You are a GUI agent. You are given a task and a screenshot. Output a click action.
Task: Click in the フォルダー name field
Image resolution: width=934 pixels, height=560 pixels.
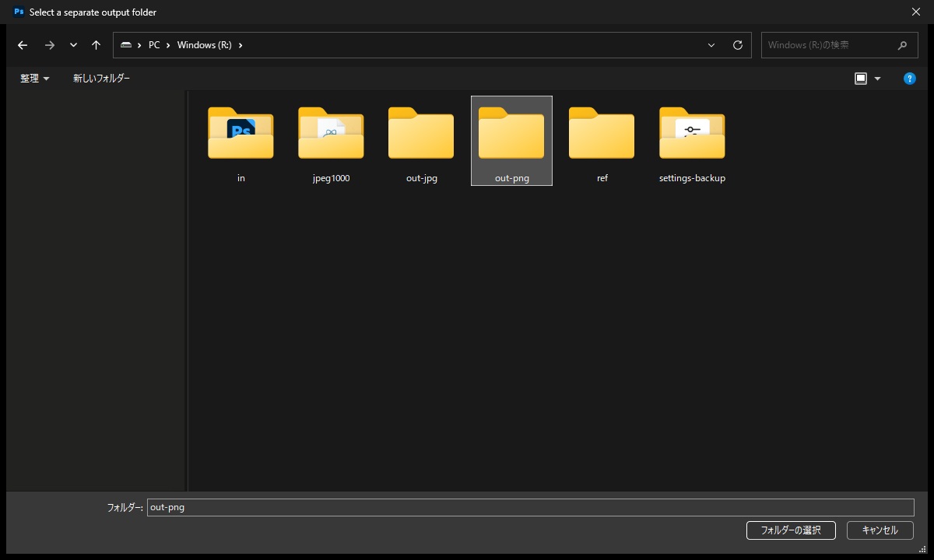(x=530, y=507)
